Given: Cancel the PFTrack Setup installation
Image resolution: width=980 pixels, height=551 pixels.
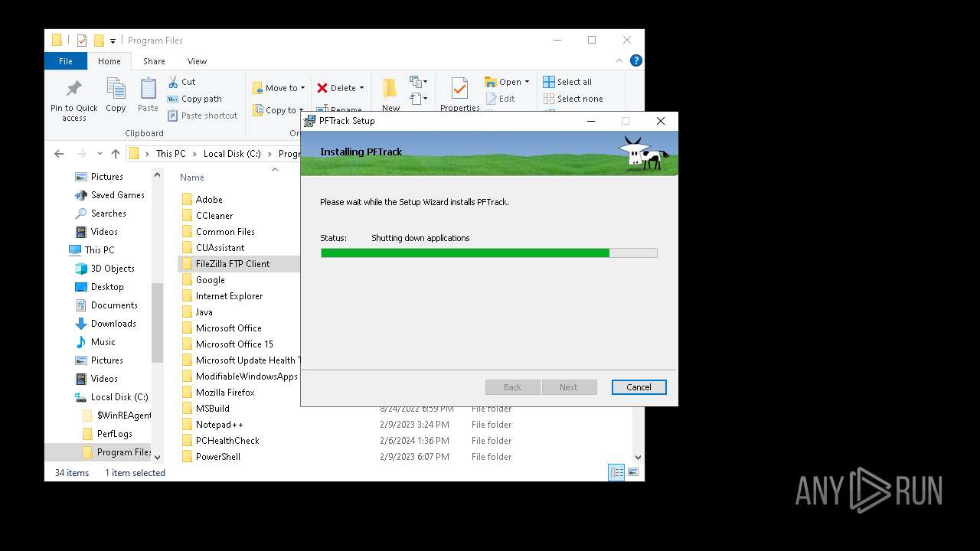Looking at the screenshot, I should coord(639,387).
